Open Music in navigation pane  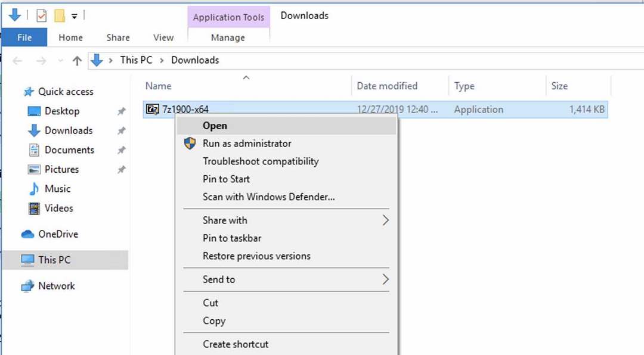click(x=57, y=188)
